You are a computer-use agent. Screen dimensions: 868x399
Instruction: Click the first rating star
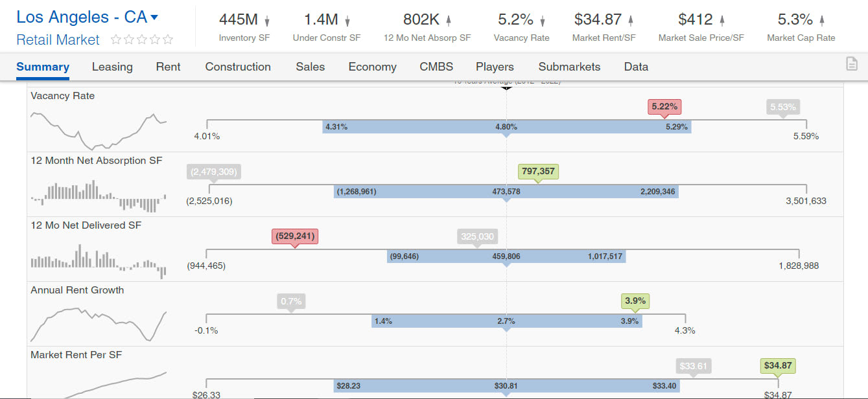click(116, 40)
